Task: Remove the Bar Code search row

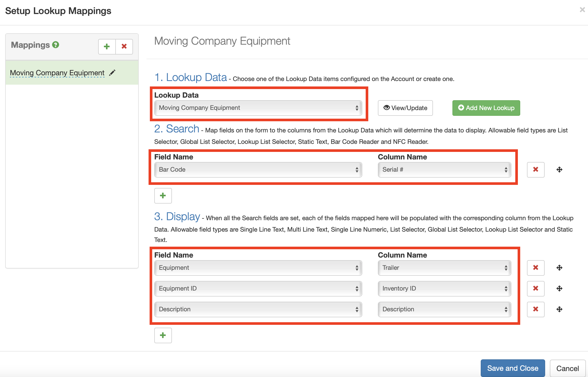Action: click(x=536, y=170)
